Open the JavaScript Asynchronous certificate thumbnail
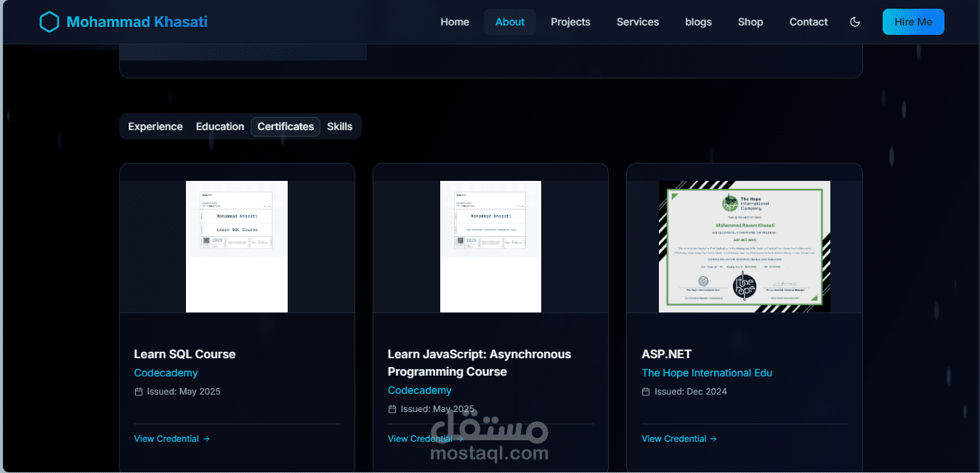The width and height of the screenshot is (980, 473). pos(490,246)
